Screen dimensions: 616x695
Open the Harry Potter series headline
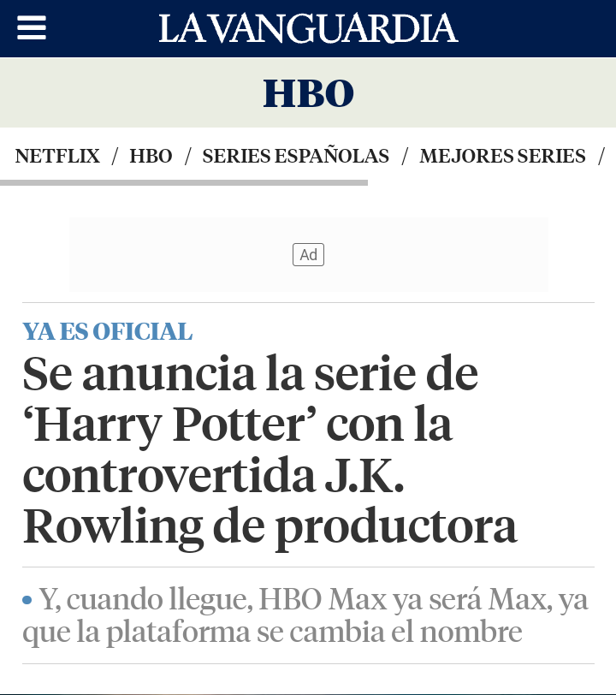point(269,450)
